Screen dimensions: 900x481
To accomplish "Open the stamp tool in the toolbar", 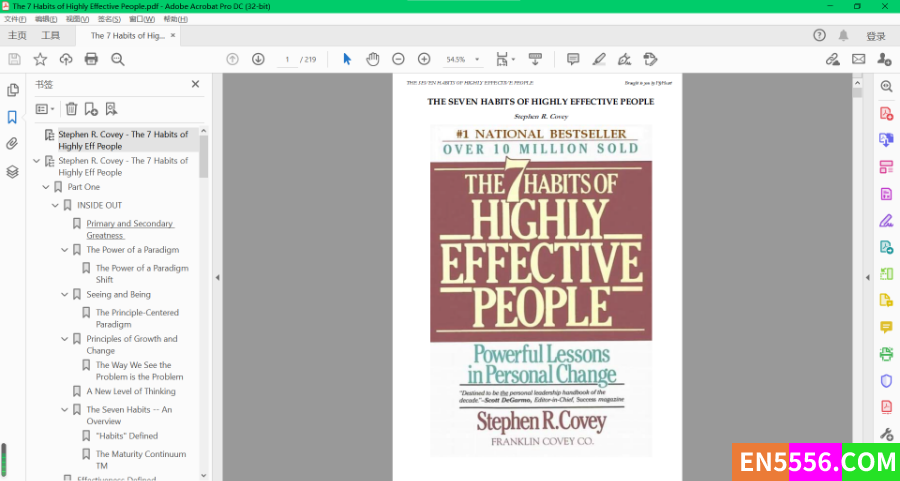I will (x=650, y=59).
